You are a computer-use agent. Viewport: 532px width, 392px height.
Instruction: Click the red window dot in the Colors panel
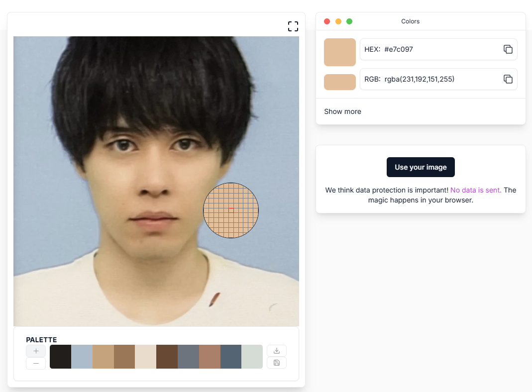327,21
